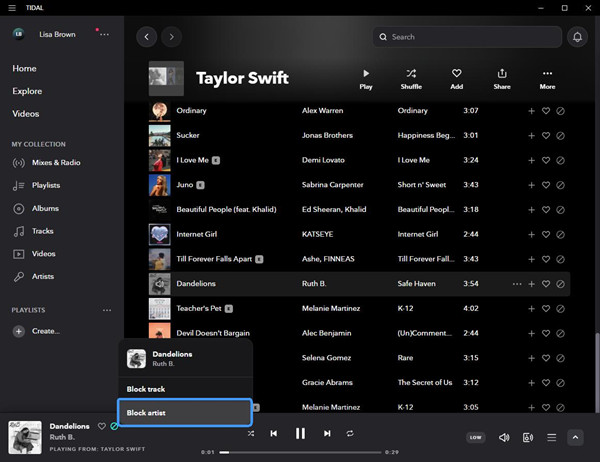Skip to the next track

tap(327, 433)
